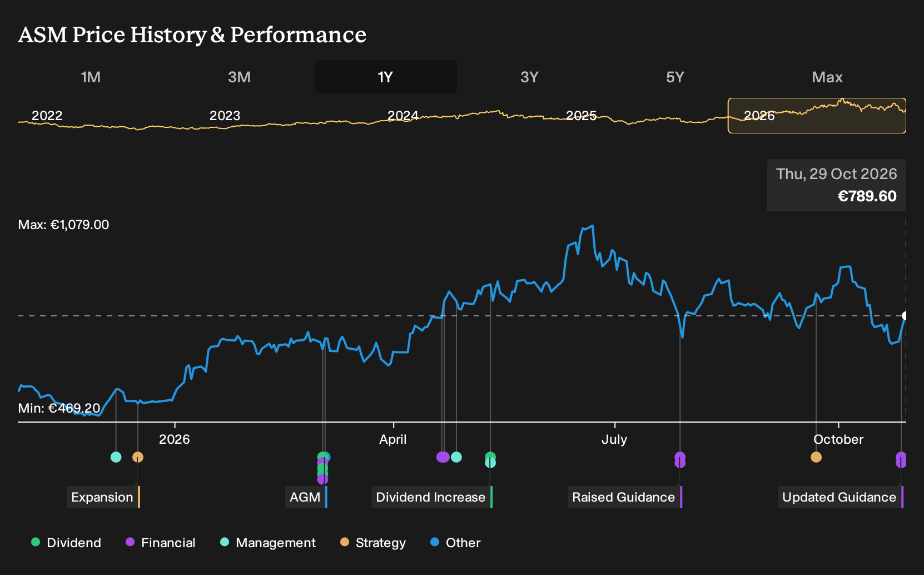Toggle the Strategy legend filter

tap(373, 543)
